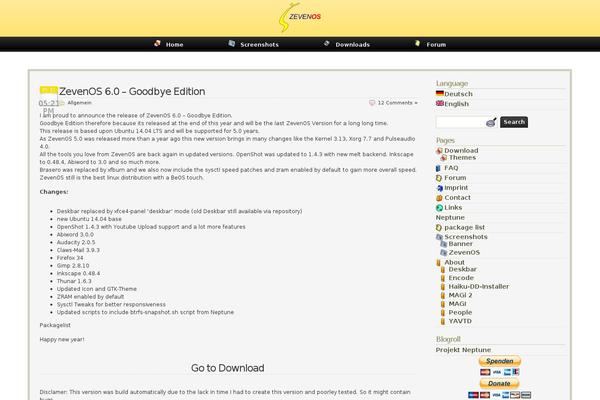Click the Haiku-DD-Installer icon

pyautogui.click(x=443, y=287)
